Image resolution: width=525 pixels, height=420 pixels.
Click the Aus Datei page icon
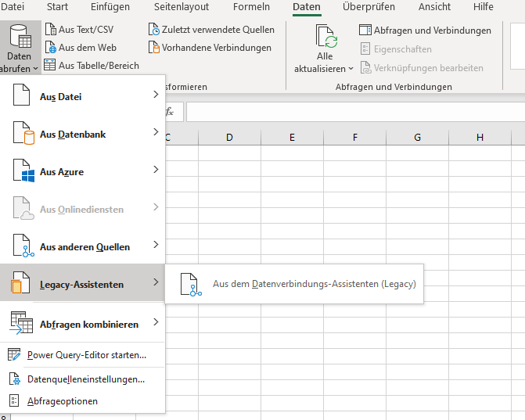[x=21, y=95]
